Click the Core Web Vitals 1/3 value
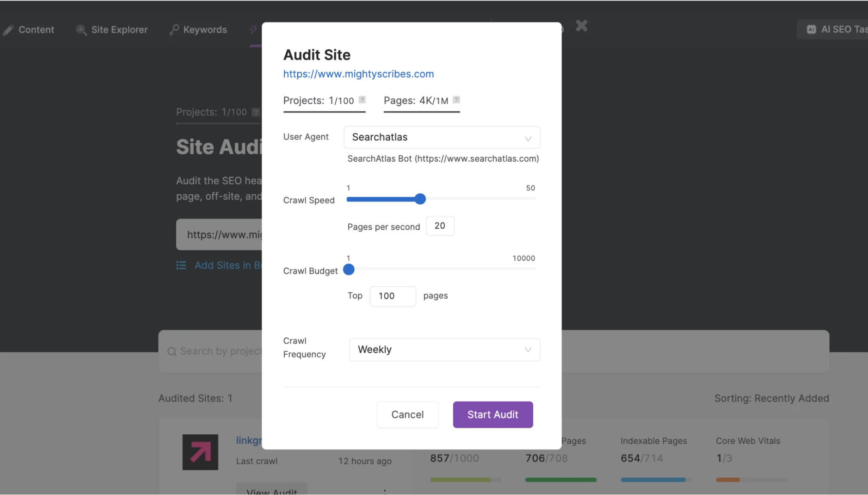868x495 pixels. (724, 458)
